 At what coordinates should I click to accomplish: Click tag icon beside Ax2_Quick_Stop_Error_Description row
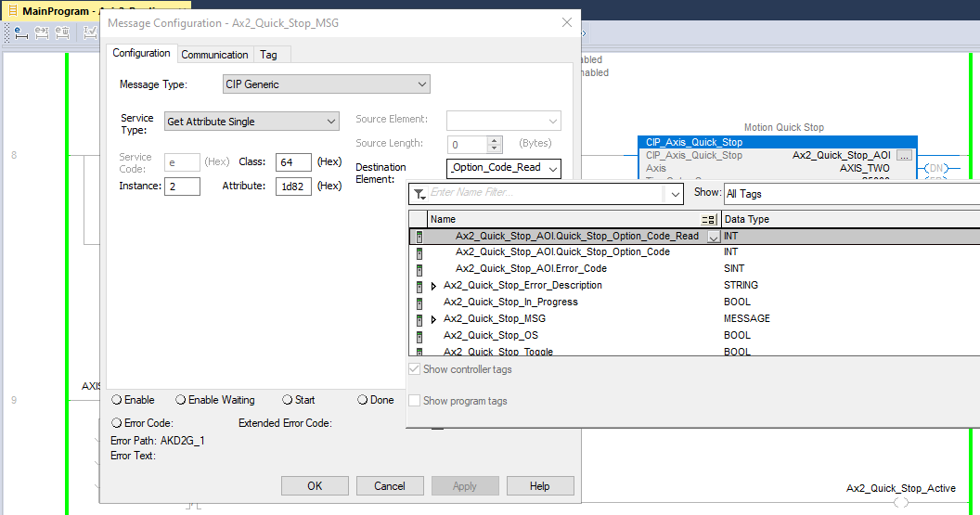click(419, 286)
